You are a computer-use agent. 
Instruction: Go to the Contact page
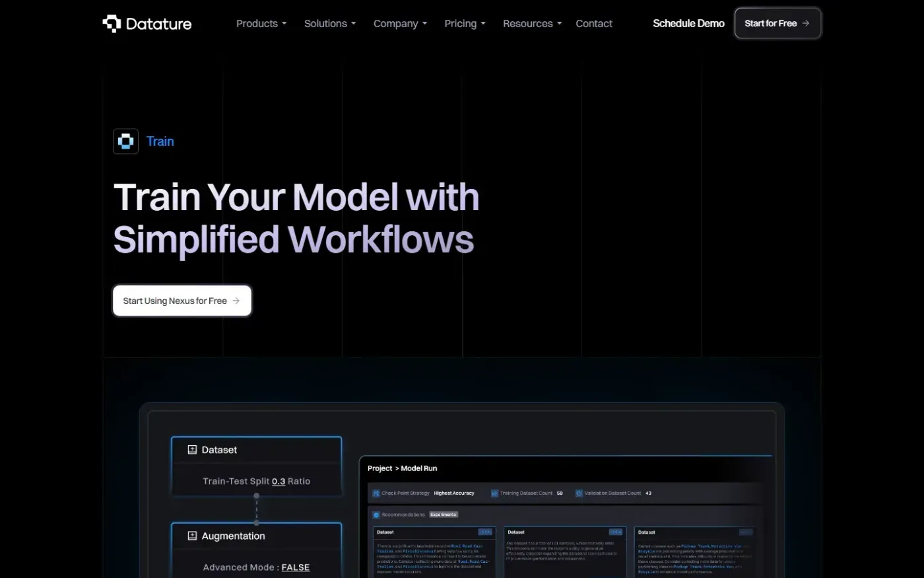tap(594, 23)
